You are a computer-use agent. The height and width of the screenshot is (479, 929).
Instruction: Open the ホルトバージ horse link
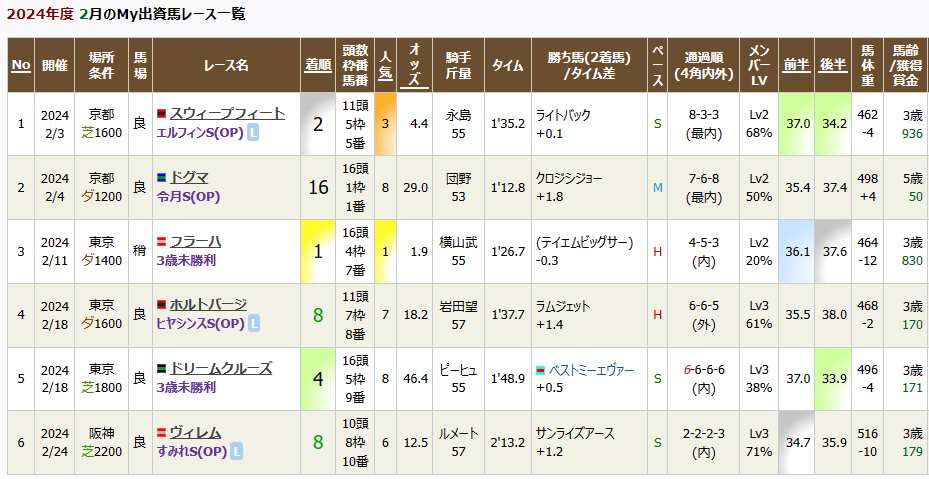click(209, 305)
